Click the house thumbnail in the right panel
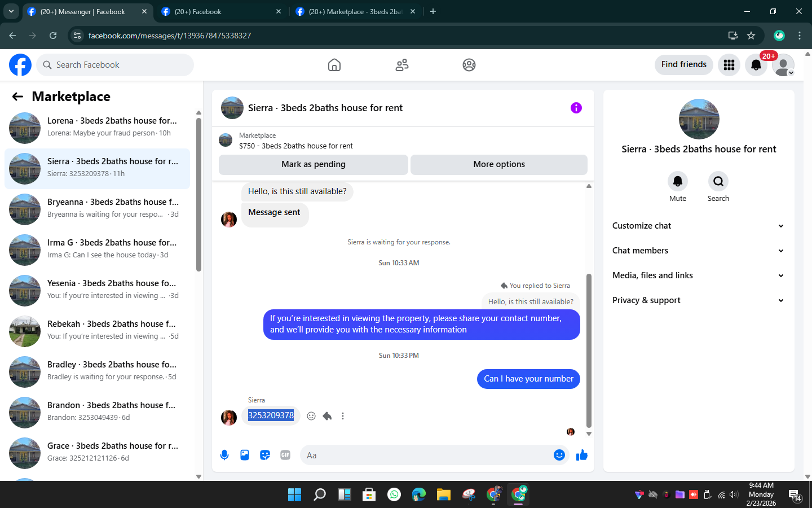 [x=699, y=119]
